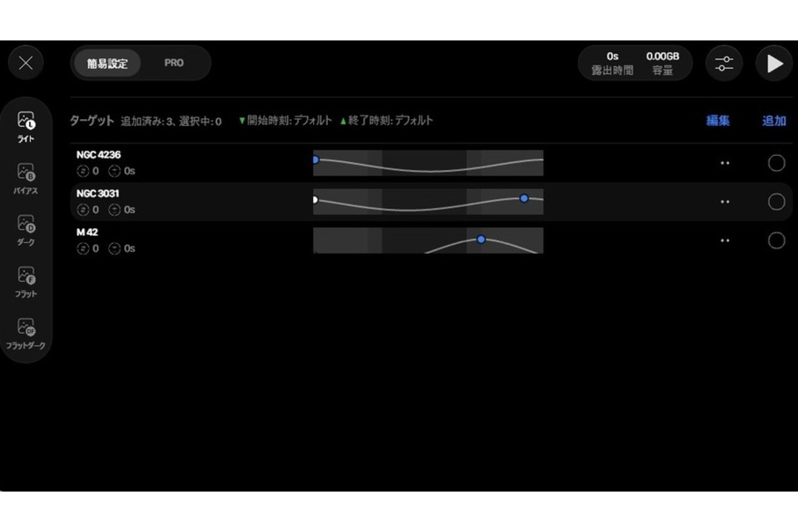Viewport: 798px width, 532px height.
Task: Click the frame count icon under NGC 3031
Action: 82,210
